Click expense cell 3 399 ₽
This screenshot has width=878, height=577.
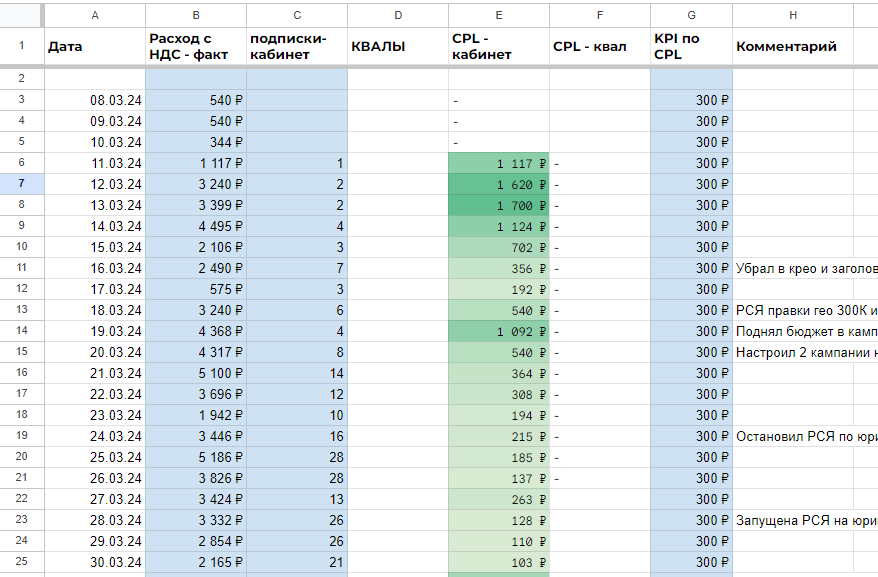196,205
